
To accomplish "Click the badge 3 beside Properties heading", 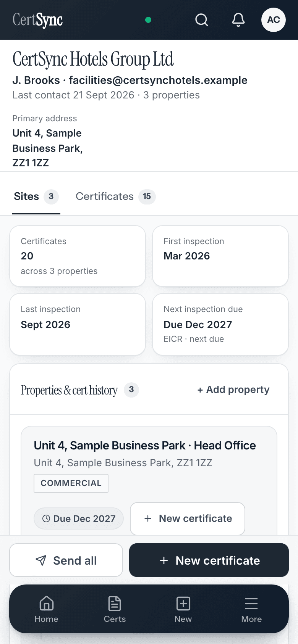I will click(x=131, y=390).
